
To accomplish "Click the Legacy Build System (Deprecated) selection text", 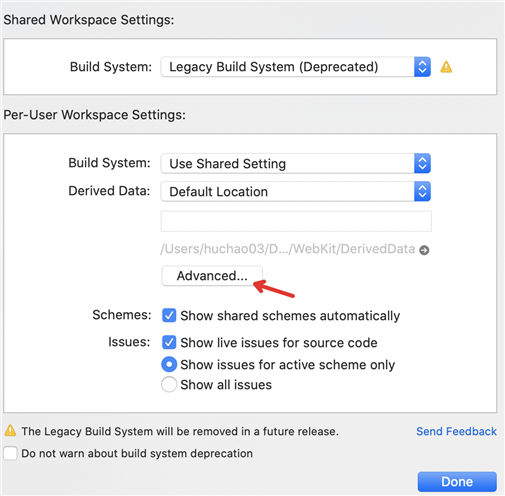I will pyautogui.click(x=274, y=67).
